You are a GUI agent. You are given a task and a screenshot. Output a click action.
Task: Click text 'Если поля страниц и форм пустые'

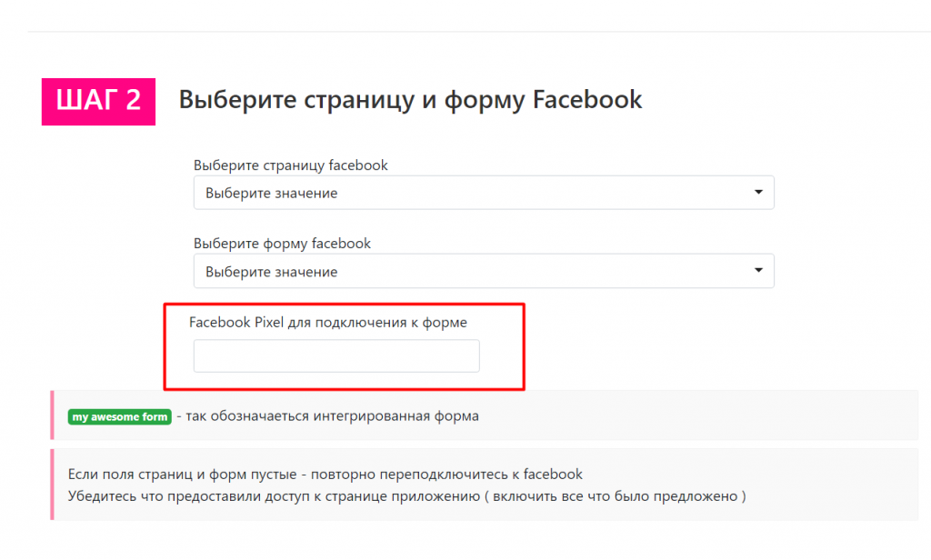coord(182,475)
